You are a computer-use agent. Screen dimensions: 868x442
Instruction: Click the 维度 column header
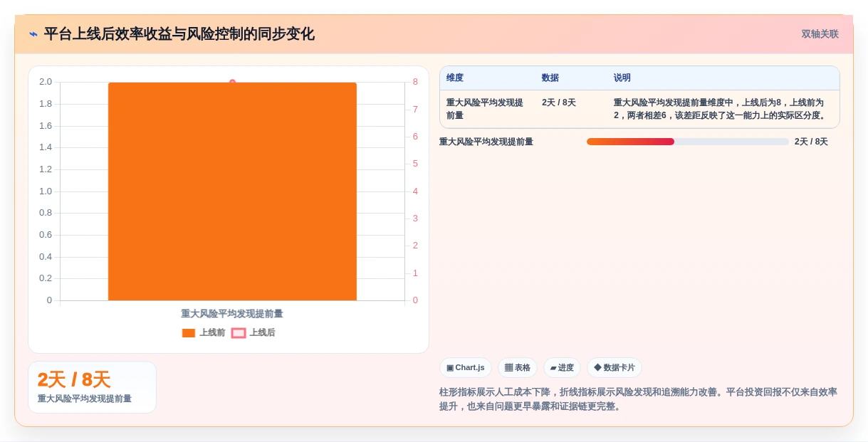[455, 78]
